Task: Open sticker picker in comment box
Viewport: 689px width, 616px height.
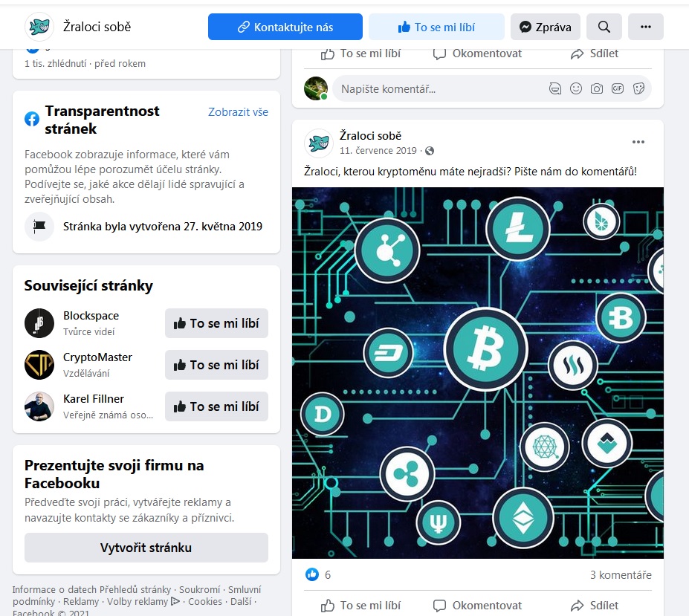Action: 638,88
